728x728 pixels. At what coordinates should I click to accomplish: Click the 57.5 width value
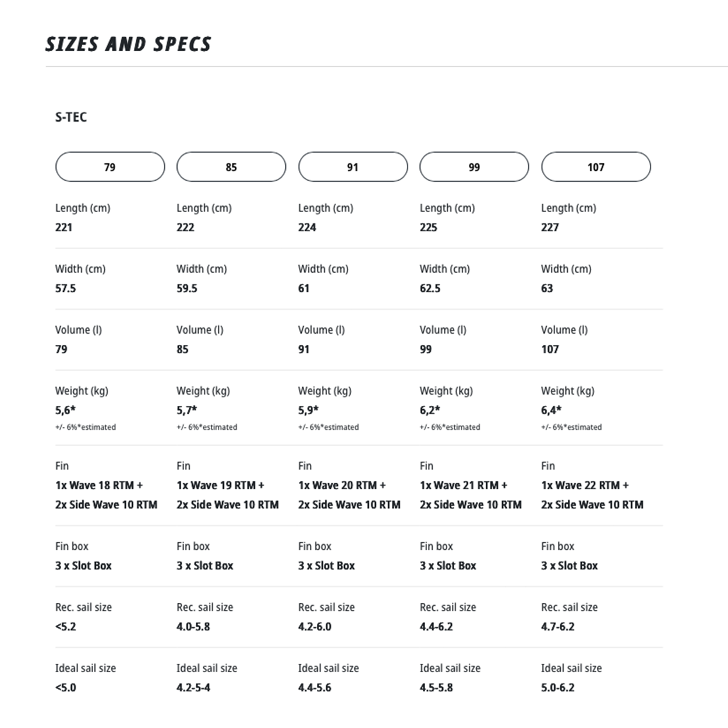(66, 288)
